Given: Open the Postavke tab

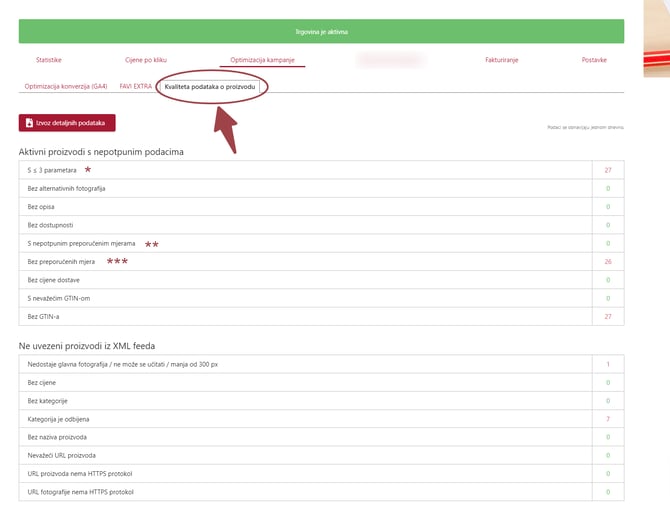Looking at the screenshot, I should coord(594,60).
